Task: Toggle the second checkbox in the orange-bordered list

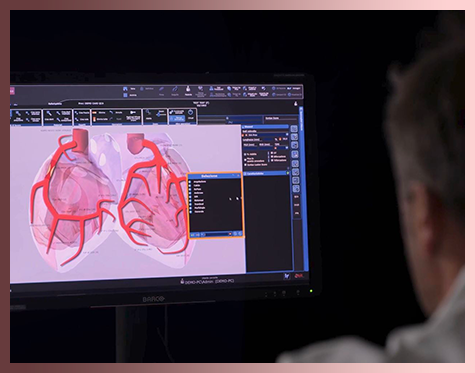Action: 190,185
